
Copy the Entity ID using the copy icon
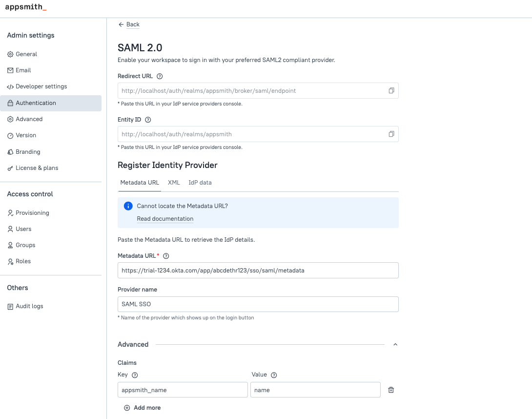[x=391, y=134]
